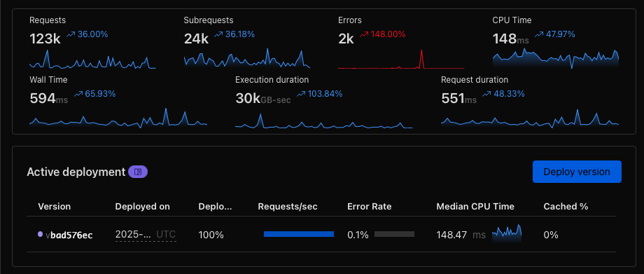Click the CPU Time trend arrow icon
644x274 pixels.
coord(539,34)
